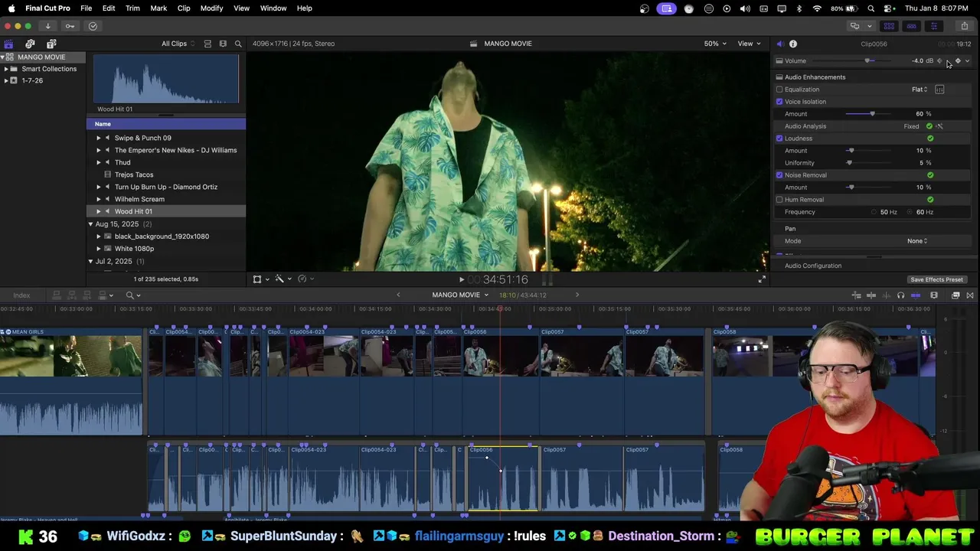Open macOS Spotlight search icon

[x=871, y=8]
